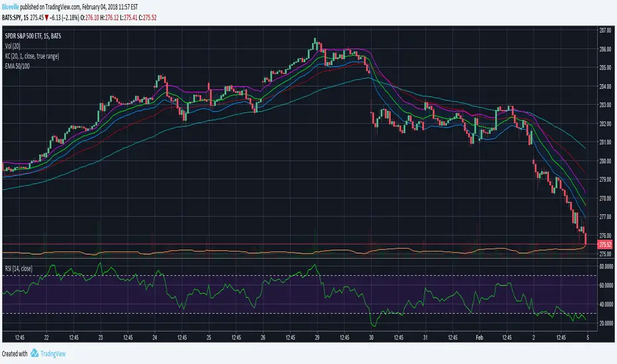Select the RSI (14, close) indicator label
Screen dimensions: 617x364
point(19,269)
